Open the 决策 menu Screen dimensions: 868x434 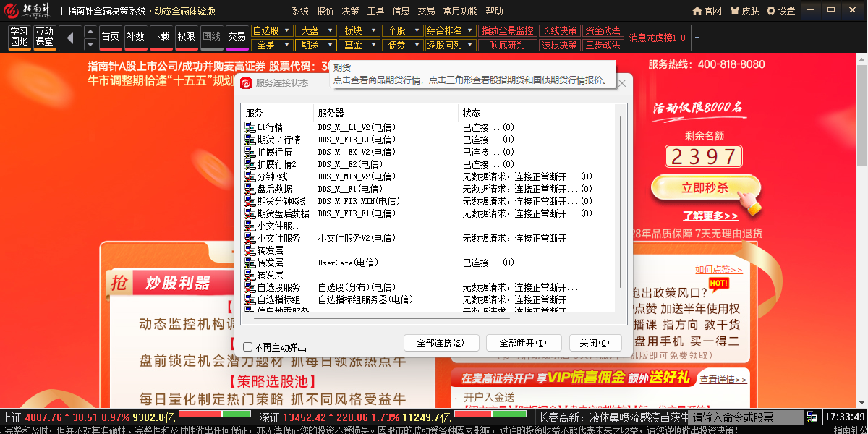pos(350,11)
